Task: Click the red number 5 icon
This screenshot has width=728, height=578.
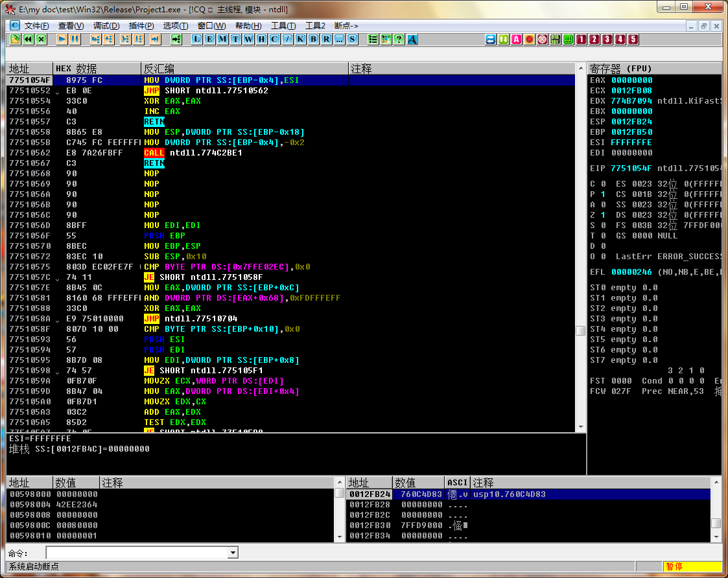Action: [x=633, y=40]
